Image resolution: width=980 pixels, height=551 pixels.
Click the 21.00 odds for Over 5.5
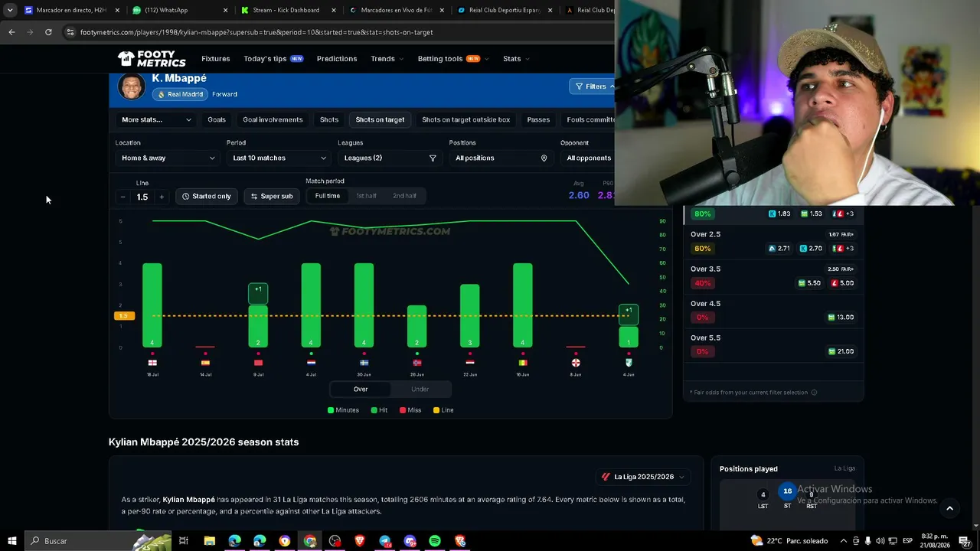(841, 352)
